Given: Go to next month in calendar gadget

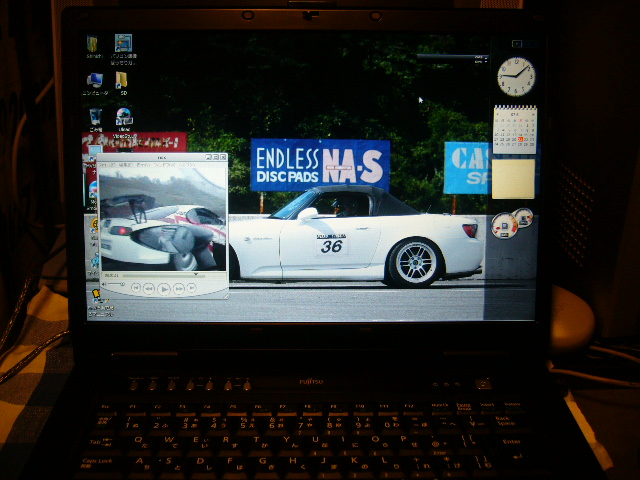Looking at the screenshot, I should coord(533,115).
